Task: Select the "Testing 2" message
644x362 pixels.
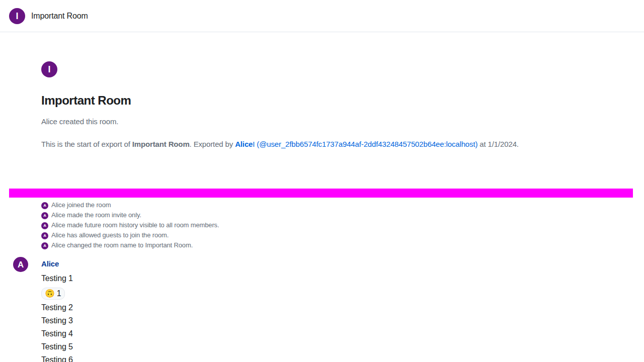Action: [x=57, y=308]
